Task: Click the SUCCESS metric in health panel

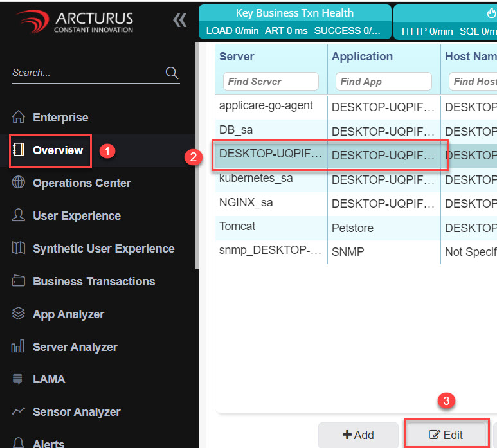Action: tap(347, 31)
